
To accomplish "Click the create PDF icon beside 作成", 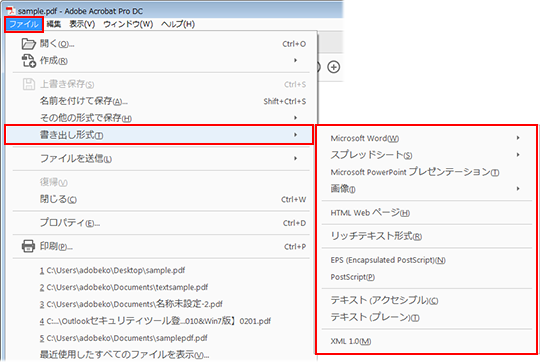I will coord(29,61).
